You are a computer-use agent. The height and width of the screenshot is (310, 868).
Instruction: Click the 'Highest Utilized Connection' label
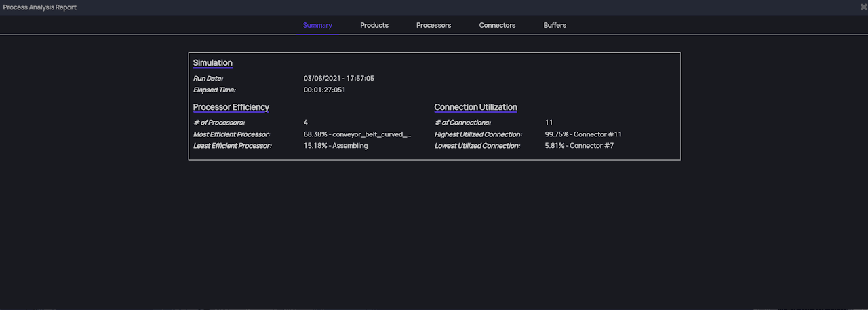478,134
